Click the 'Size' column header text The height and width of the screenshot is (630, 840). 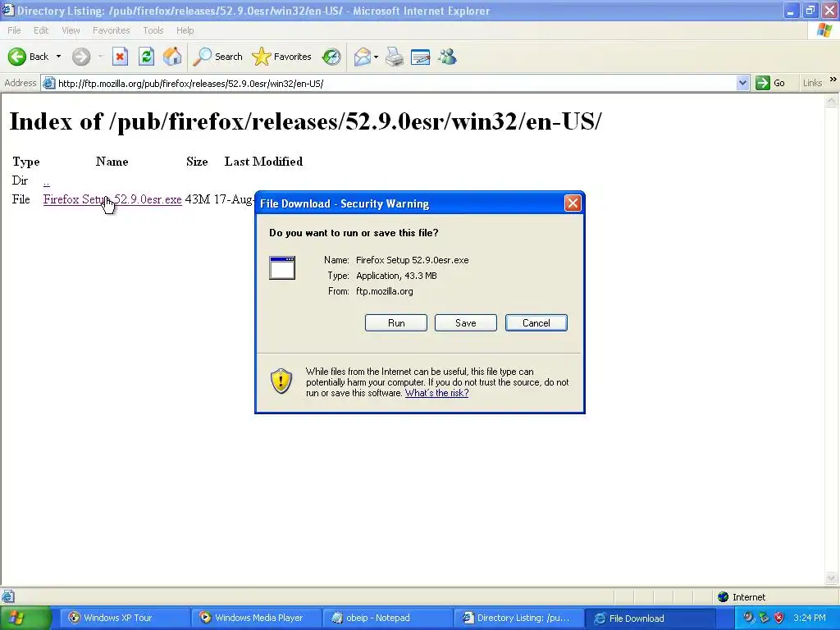tap(197, 162)
